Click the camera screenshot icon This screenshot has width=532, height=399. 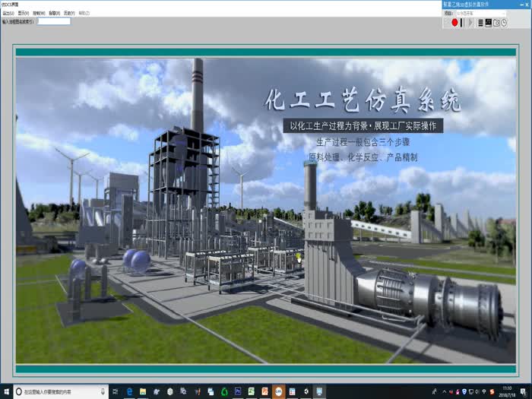[496, 23]
